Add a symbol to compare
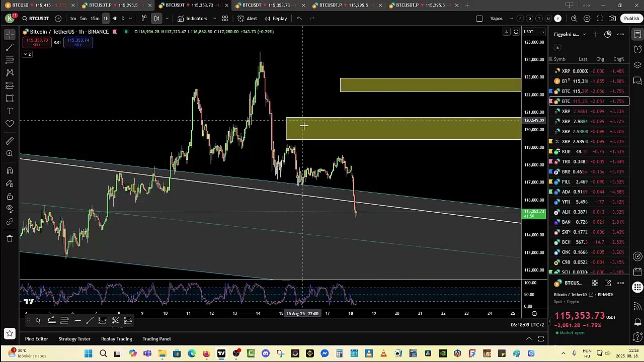 tap(58, 19)
